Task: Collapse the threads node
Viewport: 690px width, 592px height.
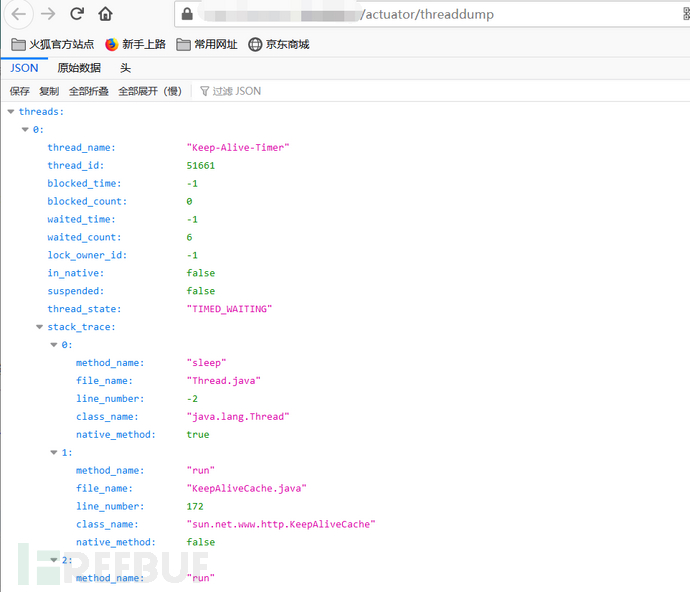Action: click(x=11, y=112)
